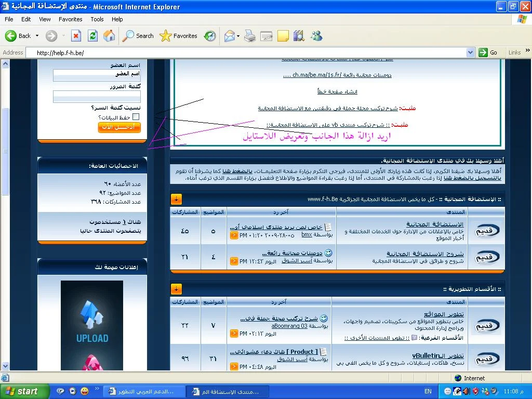Image resolution: width=532 pixels, height=399 pixels.
Task: Click the username field اسم العضو
Action: click(x=97, y=75)
